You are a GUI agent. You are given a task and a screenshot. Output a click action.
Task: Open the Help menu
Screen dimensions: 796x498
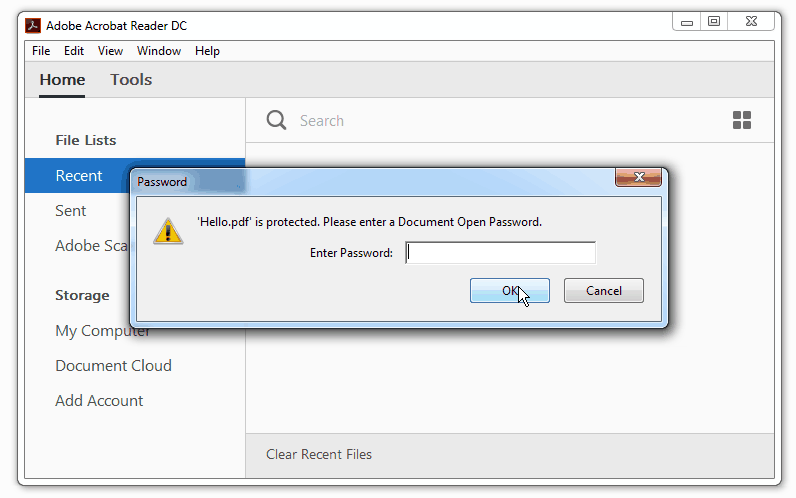[207, 51]
